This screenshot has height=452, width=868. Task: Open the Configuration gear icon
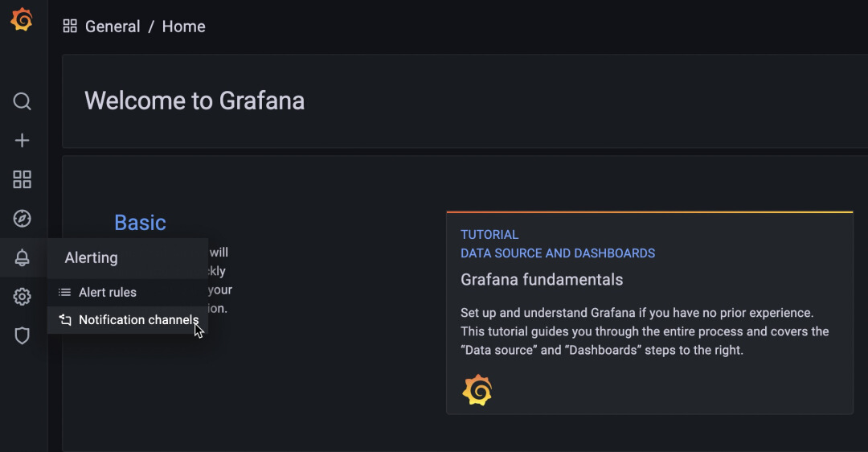(23, 296)
